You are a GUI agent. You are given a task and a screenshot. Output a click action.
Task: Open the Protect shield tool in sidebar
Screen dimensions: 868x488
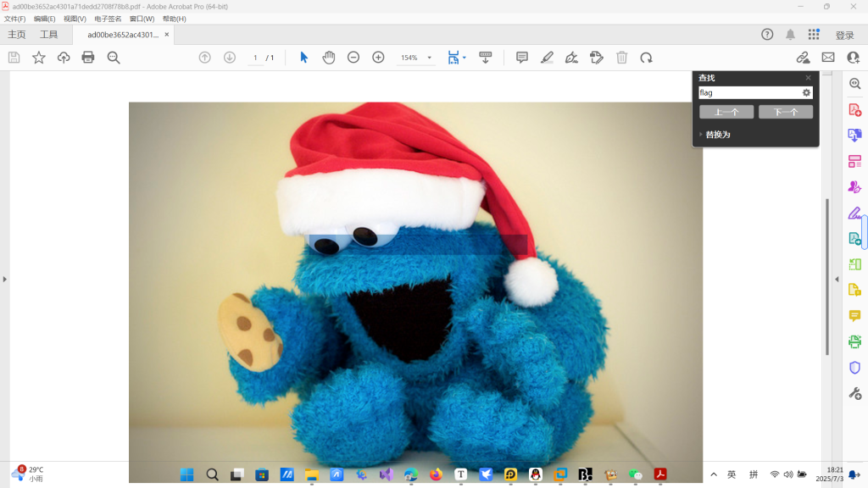click(x=854, y=368)
